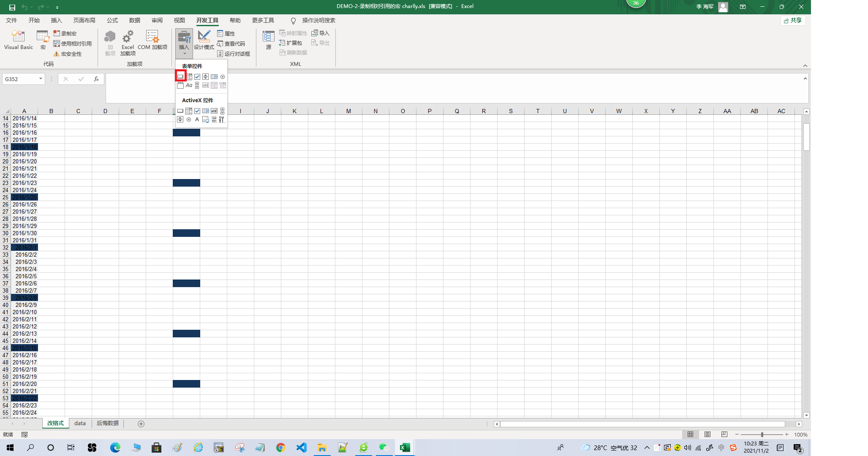Choose the Label (Aa) form control

[189, 85]
